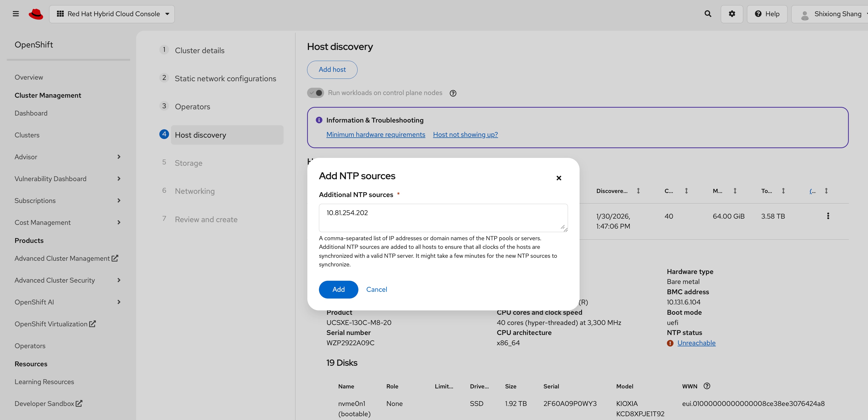868x420 pixels.
Task: Click product value UCSXE-130C-M8-20
Action: 359,323
